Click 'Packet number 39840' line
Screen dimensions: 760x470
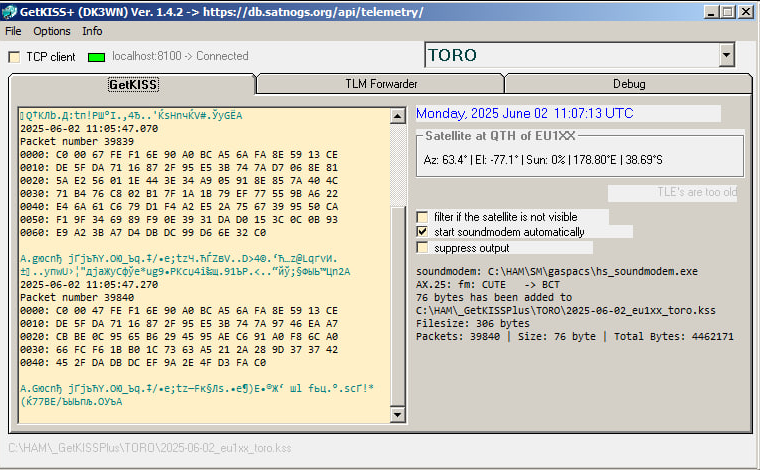pos(77,298)
